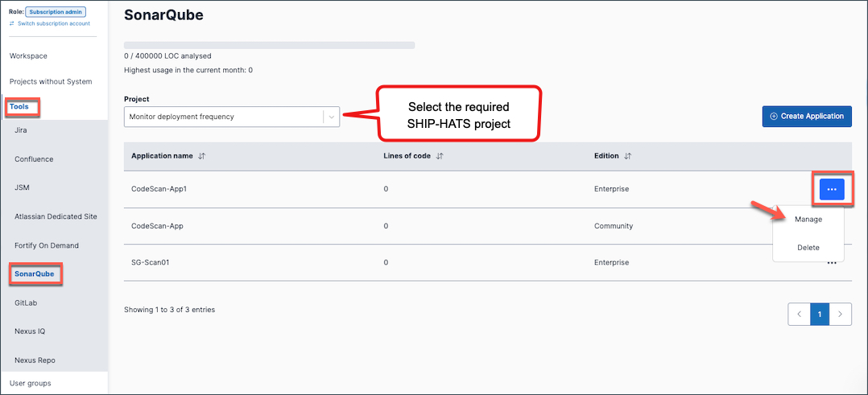This screenshot has height=395, width=868.
Task: Choose Delete from the actions menu
Action: [808, 247]
